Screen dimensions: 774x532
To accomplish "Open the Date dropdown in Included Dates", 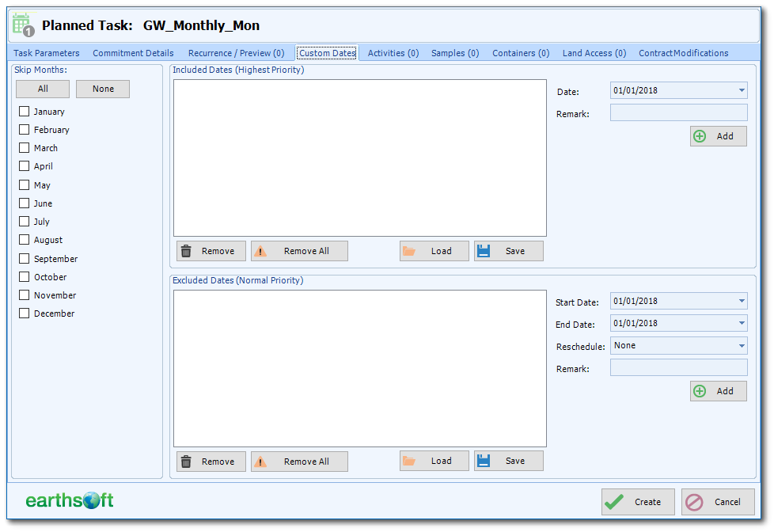I will point(742,90).
